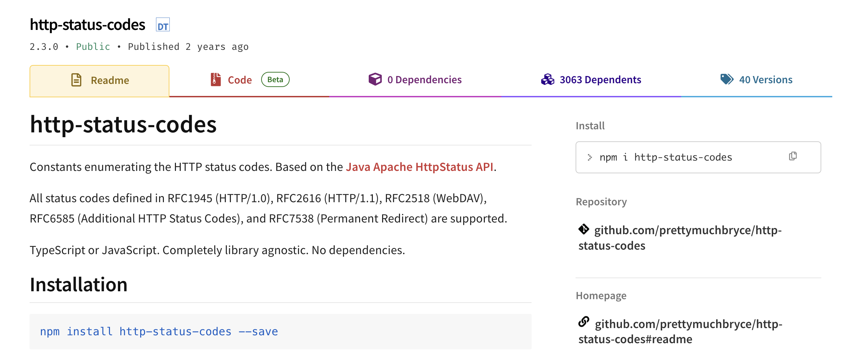The width and height of the screenshot is (868, 359).
Task: Open the 0 Dependencies tab
Action: pos(424,80)
